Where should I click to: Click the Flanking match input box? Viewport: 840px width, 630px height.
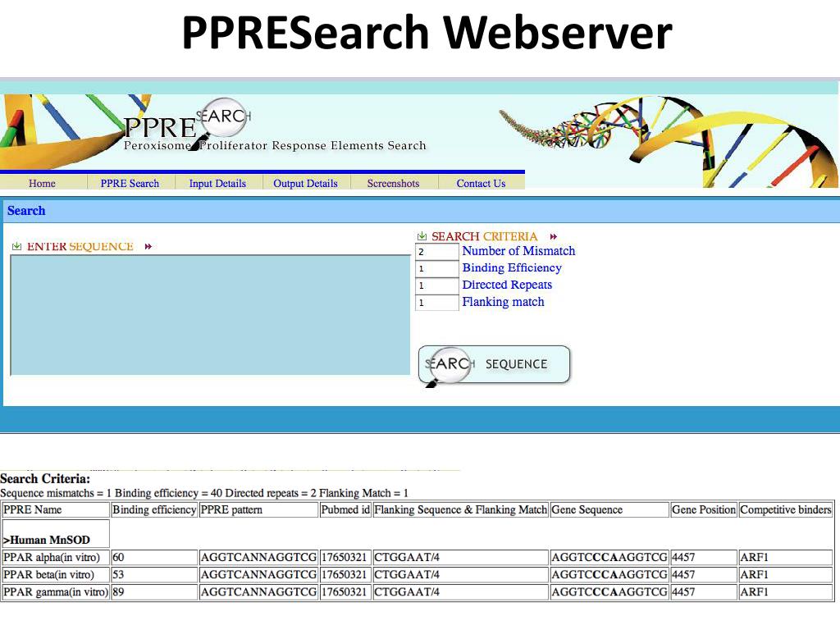point(437,303)
